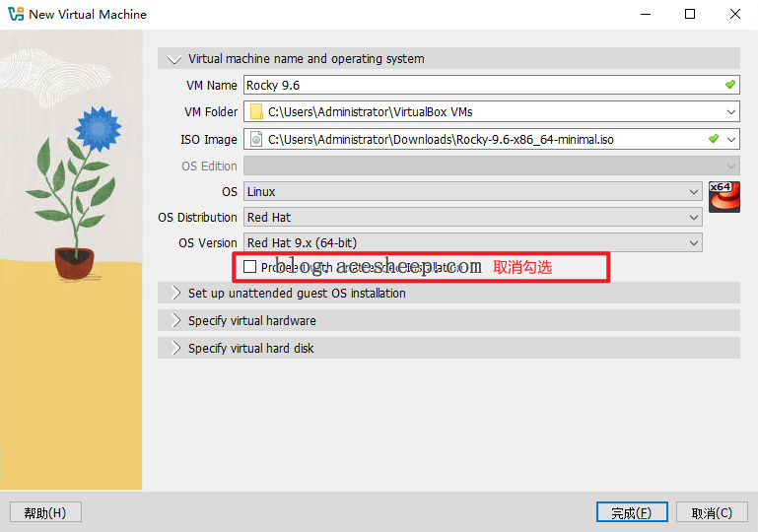758x532 pixels.
Task: Close the New Virtual Machine window
Action: pos(734,14)
